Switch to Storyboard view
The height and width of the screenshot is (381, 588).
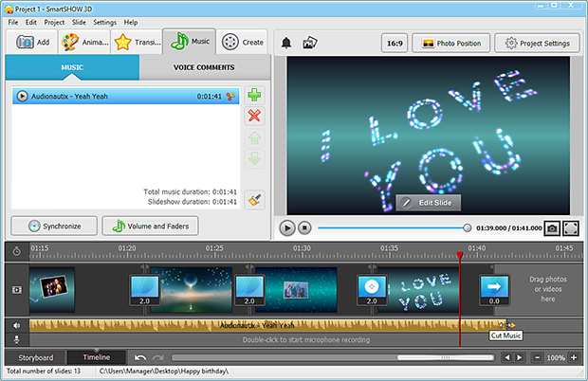click(36, 357)
